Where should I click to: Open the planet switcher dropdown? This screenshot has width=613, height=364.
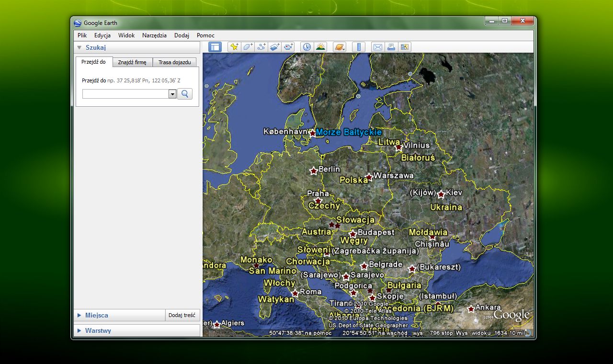339,47
